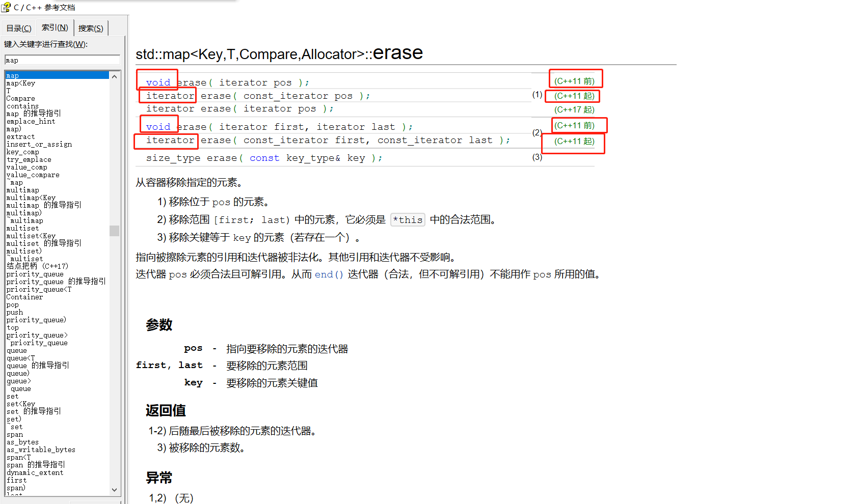Click the keyword search input field
The height and width of the screenshot is (504, 858).
tap(61, 60)
